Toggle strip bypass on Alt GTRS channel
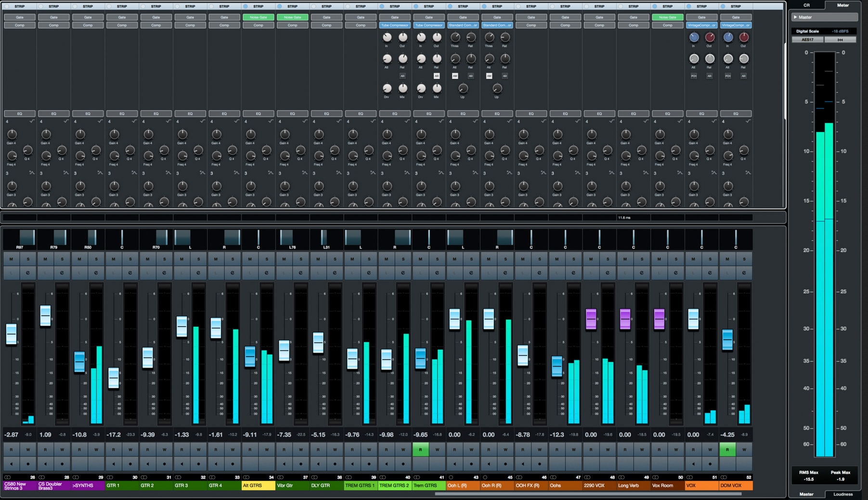The width and height of the screenshot is (868, 500). (x=246, y=6)
